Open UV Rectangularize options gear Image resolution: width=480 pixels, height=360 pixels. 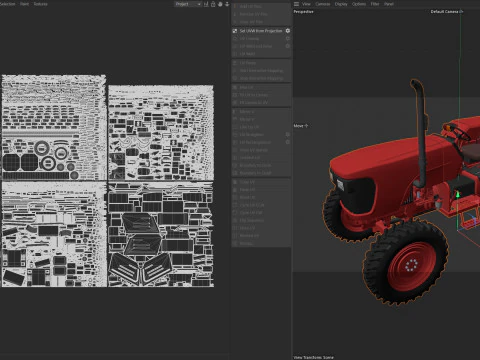(288, 142)
